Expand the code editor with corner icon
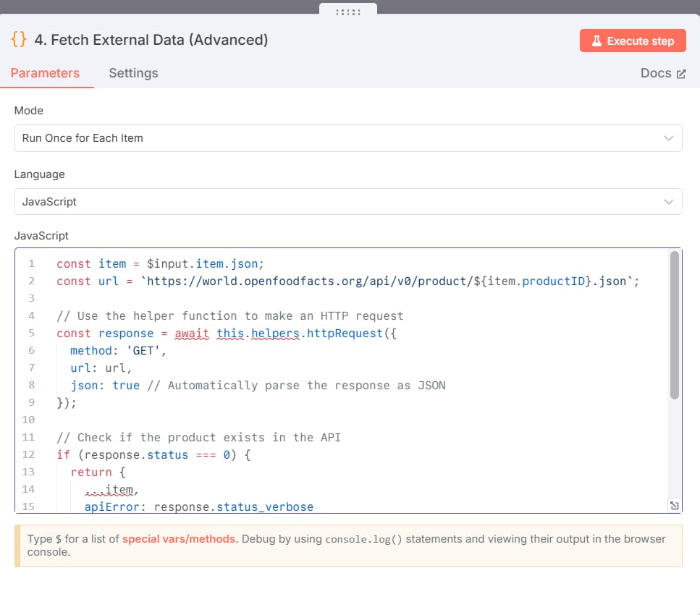The image size is (700, 615). pyautogui.click(x=674, y=505)
